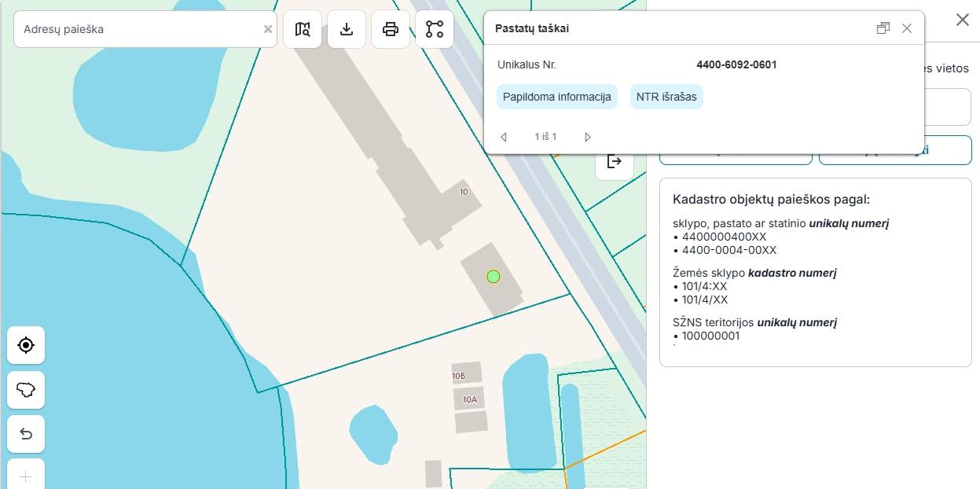Click the zoom in plus button

click(x=26, y=476)
